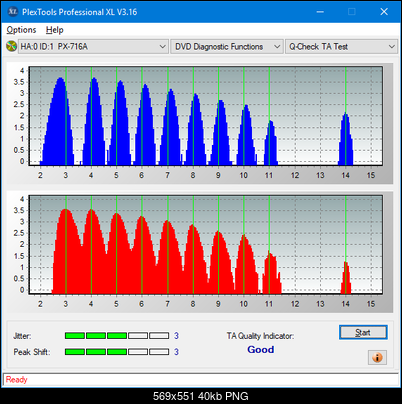Click the Jitter value 3
Screen dimensions: 402x404
[176, 336]
